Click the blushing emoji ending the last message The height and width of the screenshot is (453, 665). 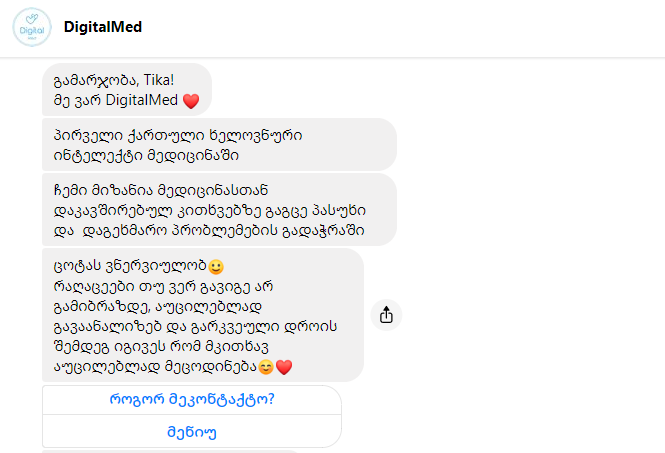pyautogui.click(x=266, y=367)
